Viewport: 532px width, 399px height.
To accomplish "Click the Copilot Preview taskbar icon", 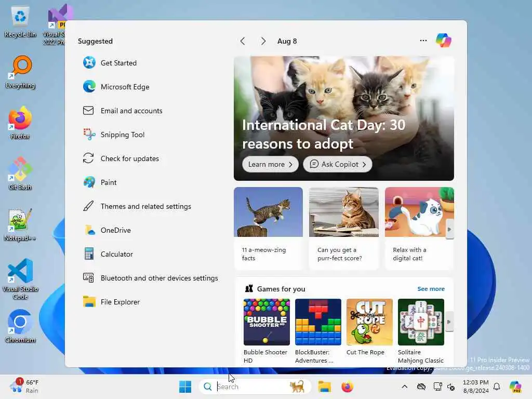I will click(x=515, y=387).
